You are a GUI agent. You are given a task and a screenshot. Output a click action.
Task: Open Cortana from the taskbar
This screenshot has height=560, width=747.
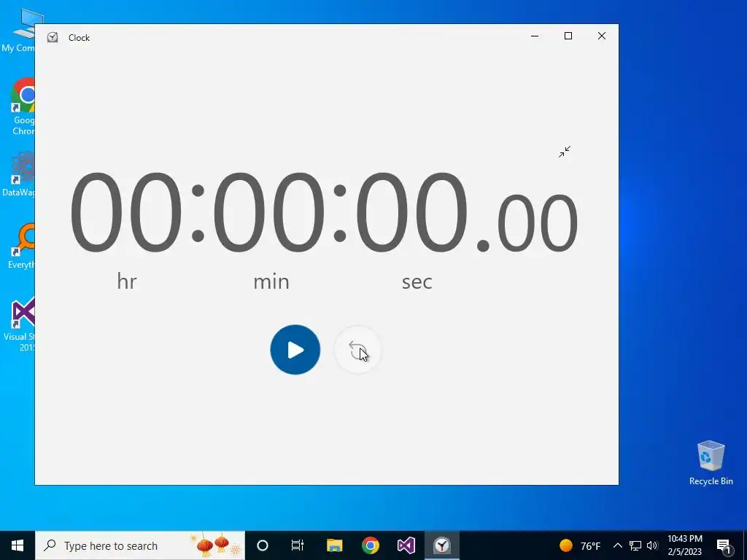tap(263, 545)
